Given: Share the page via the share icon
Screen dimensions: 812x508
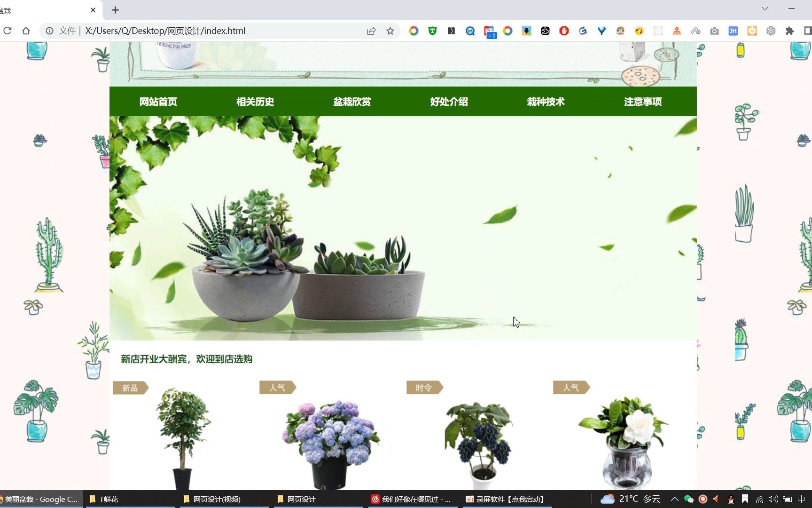Looking at the screenshot, I should [x=371, y=31].
